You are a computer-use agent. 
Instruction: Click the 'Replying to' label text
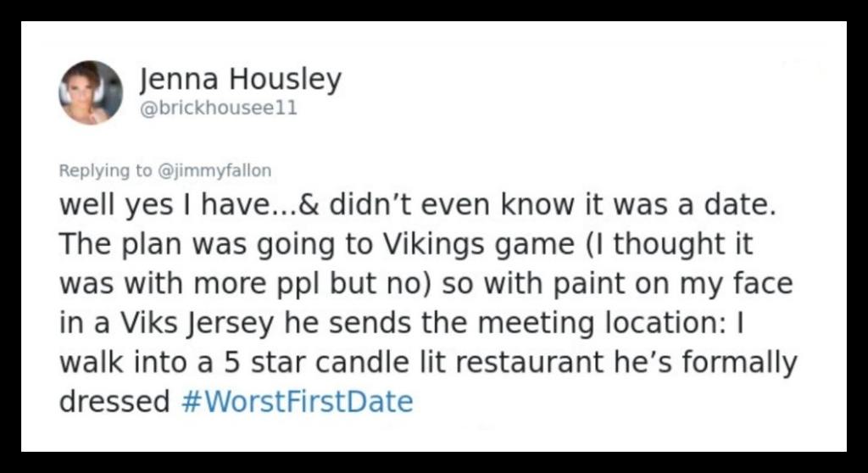pyautogui.click(x=105, y=170)
